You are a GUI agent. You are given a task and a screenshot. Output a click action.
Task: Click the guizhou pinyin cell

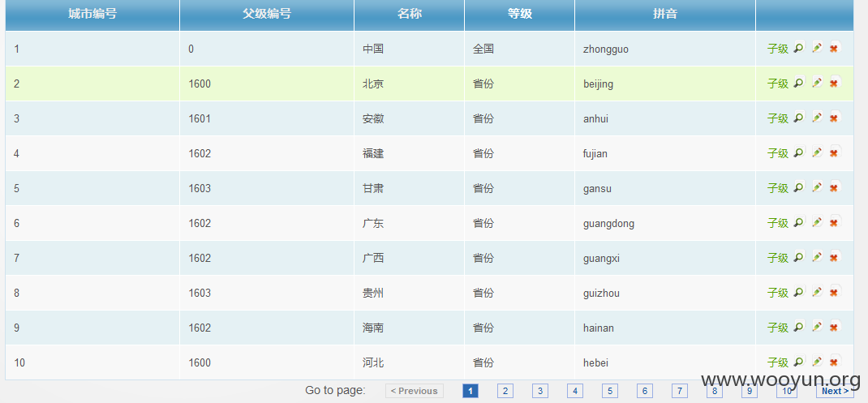665,294
